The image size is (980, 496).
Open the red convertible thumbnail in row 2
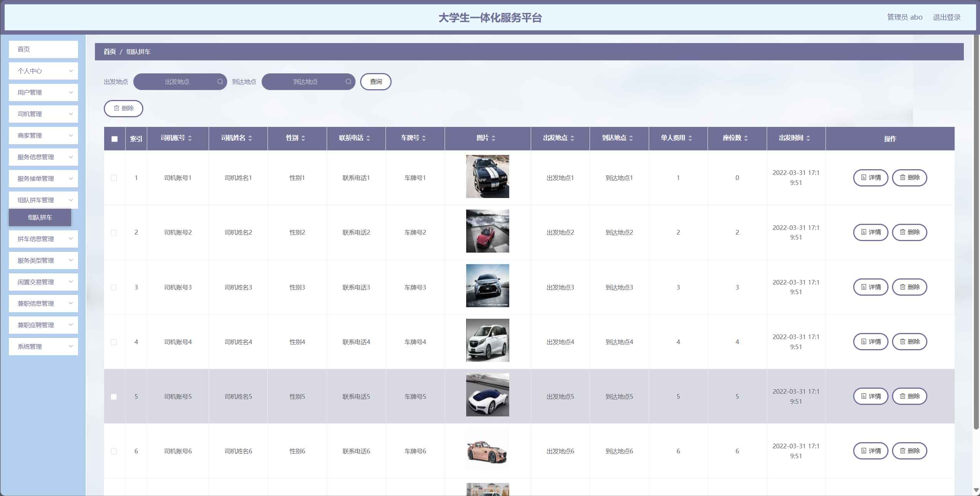click(487, 231)
